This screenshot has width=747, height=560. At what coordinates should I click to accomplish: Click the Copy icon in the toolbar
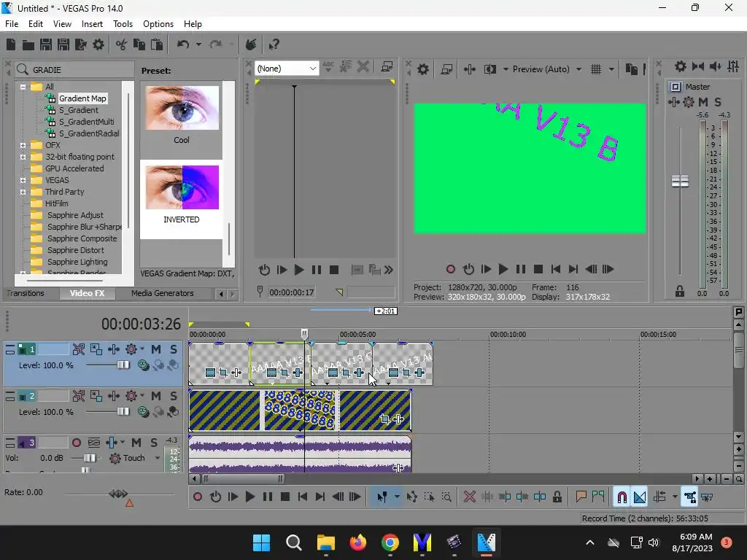(139, 44)
